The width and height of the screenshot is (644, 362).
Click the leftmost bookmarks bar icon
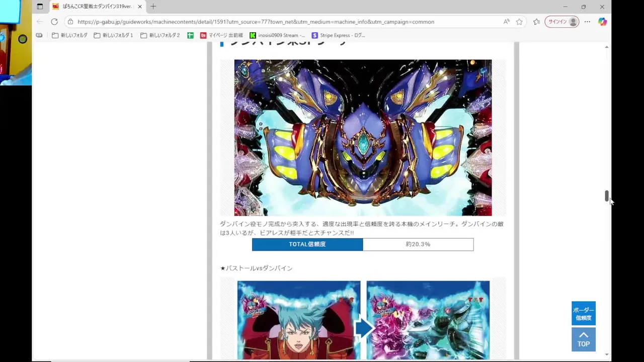coord(39,35)
